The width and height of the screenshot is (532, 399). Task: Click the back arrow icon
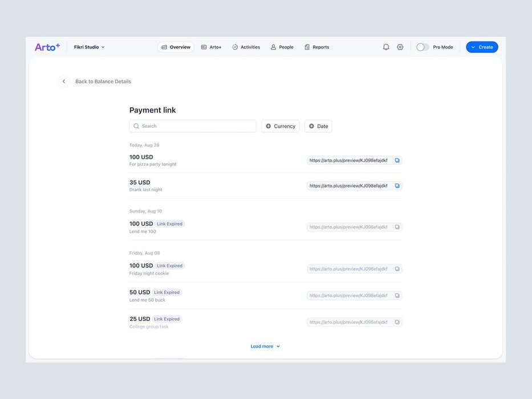point(64,82)
